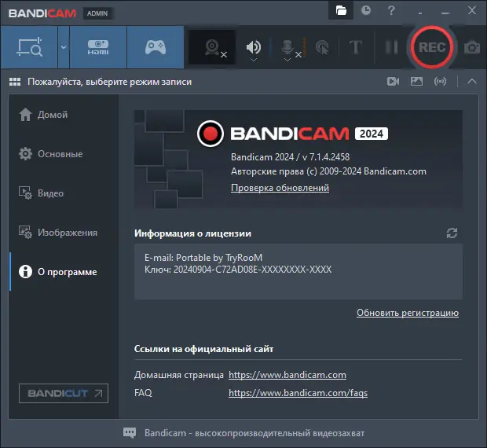
Task: Click Проверка обновлений link
Action: pyautogui.click(x=280, y=188)
